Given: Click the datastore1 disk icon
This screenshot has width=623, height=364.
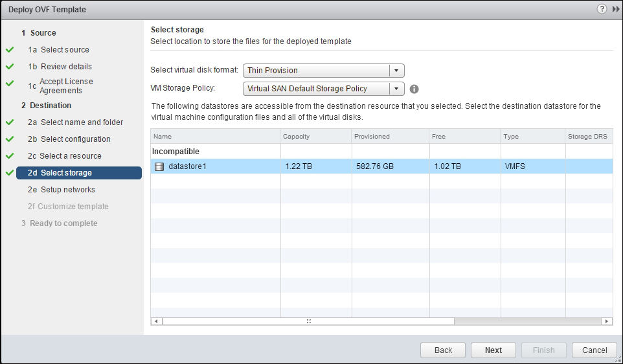Looking at the screenshot, I should (x=159, y=166).
